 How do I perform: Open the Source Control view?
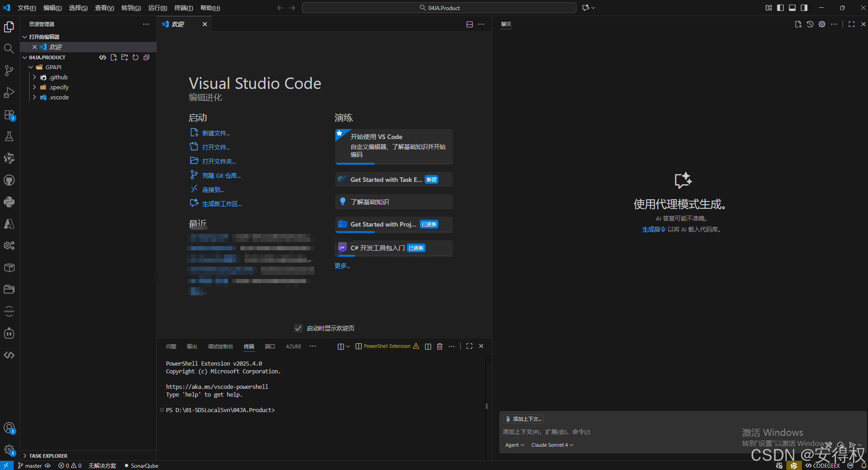[9, 70]
